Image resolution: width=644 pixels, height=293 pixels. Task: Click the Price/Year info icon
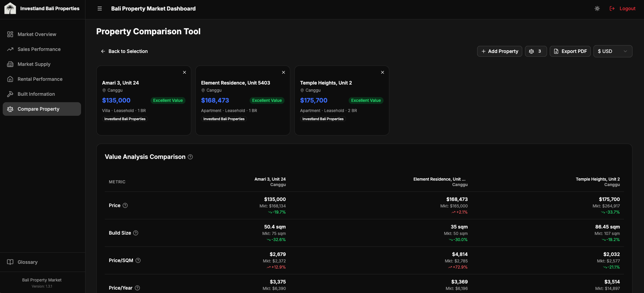[137, 288]
